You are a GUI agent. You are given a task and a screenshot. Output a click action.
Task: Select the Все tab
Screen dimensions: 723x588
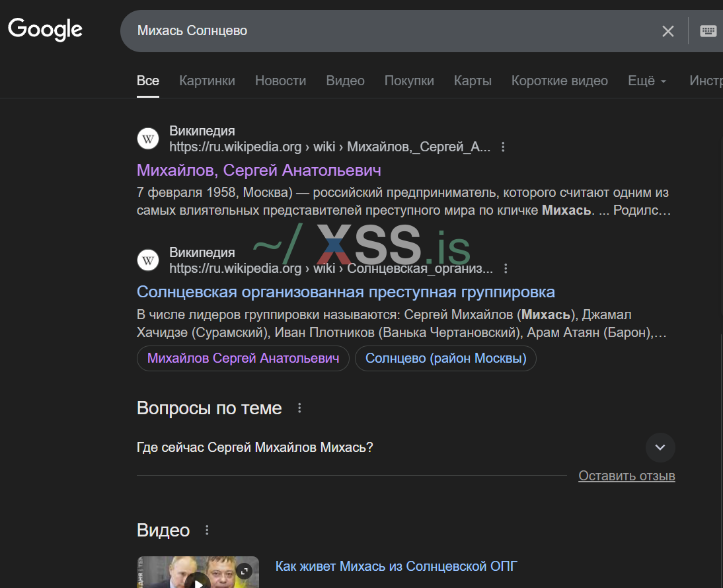[x=148, y=81]
